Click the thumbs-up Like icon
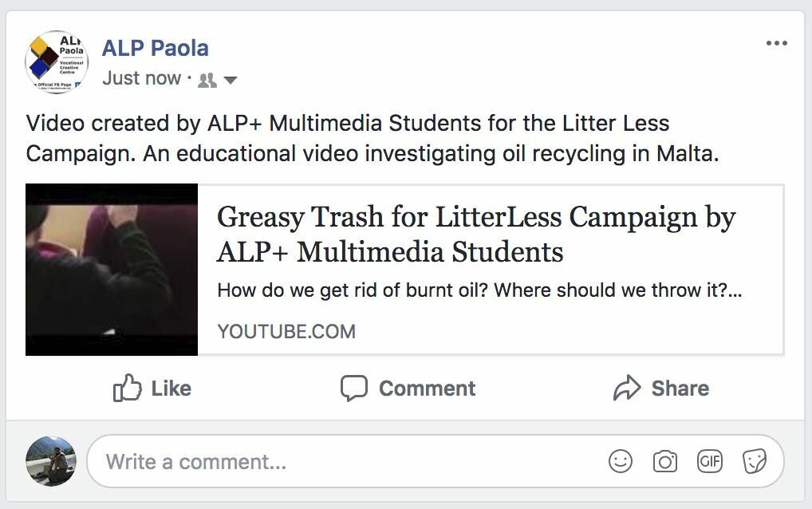The height and width of the screenshot is (509, 812). tap(127, 389)
